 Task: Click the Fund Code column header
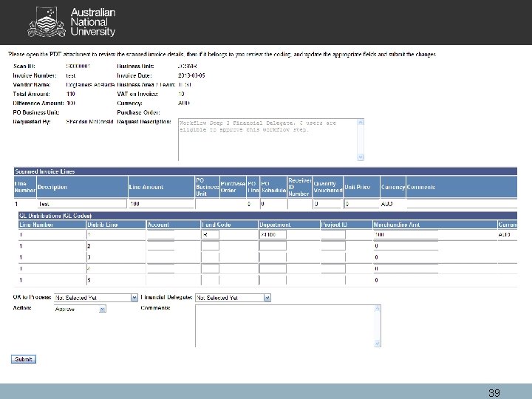(x=229, y=225)
